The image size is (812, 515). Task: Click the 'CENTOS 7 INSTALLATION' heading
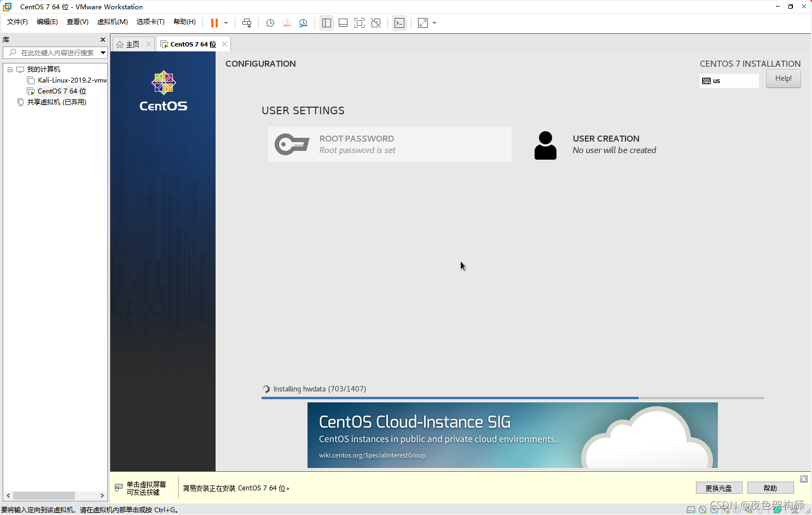750,64
